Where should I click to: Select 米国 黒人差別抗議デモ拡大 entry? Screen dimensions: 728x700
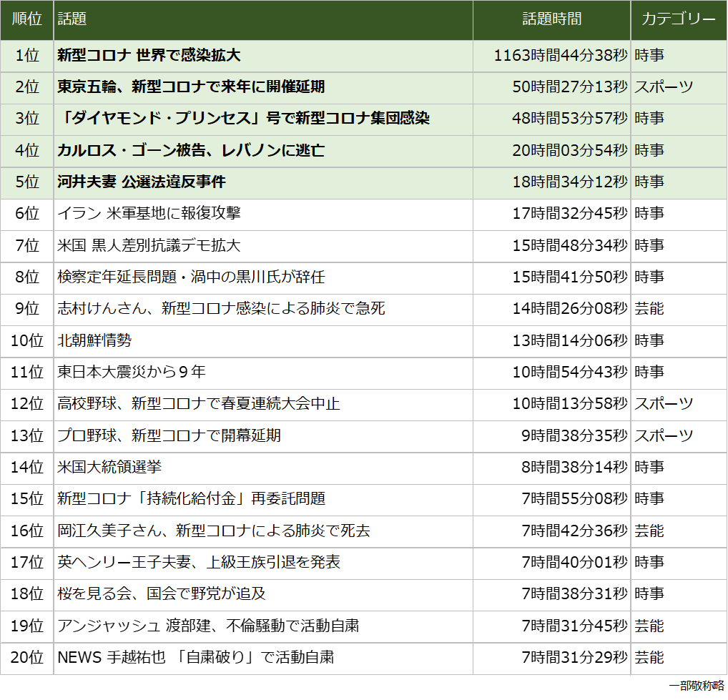(149, 246)
